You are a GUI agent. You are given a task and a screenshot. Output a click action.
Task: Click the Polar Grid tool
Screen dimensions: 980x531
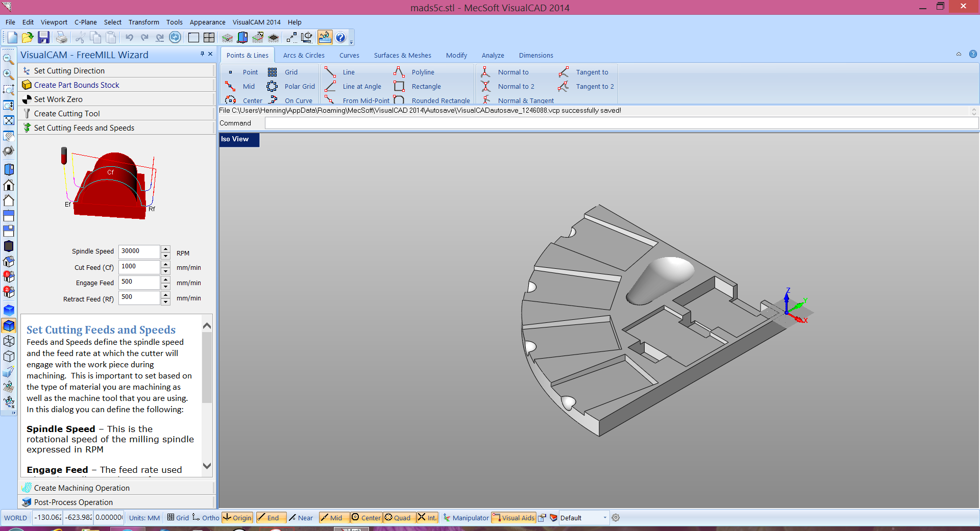tap(299, 87)
